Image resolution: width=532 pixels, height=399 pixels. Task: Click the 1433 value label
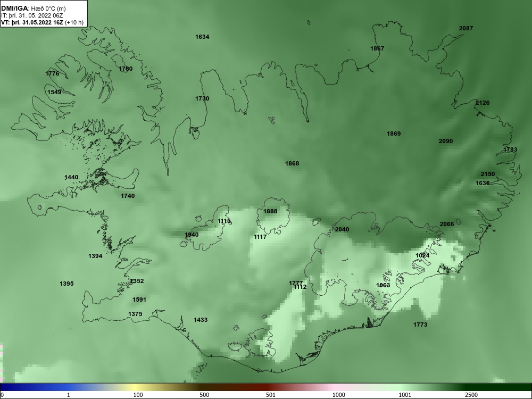[201, 320]
